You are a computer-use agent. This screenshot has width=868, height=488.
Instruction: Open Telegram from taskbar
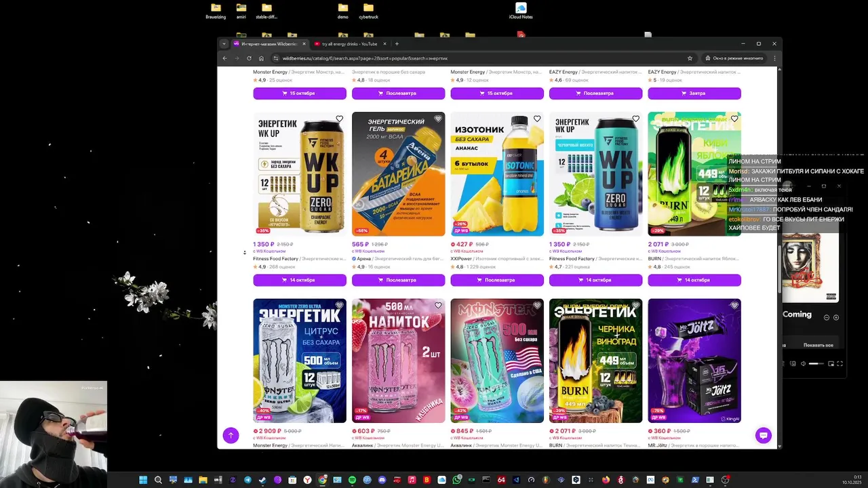click(248, 480)
